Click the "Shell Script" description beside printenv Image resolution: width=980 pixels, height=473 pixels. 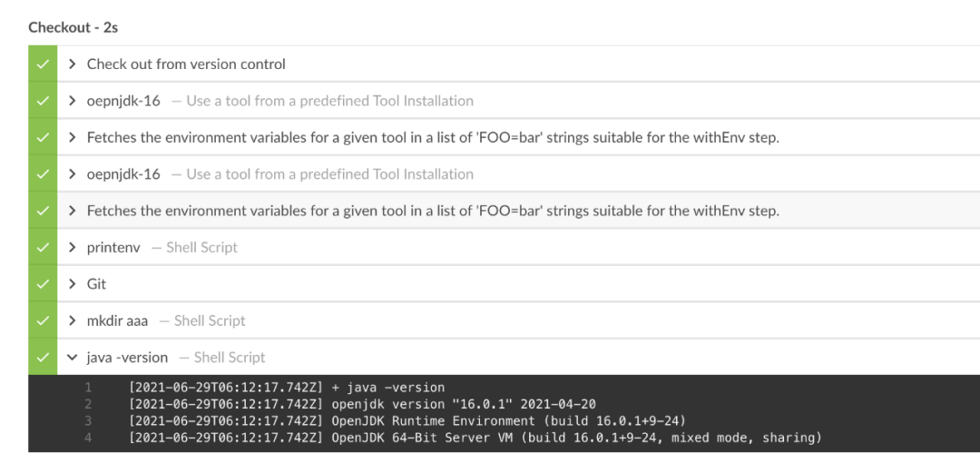(x=201, y=247)
